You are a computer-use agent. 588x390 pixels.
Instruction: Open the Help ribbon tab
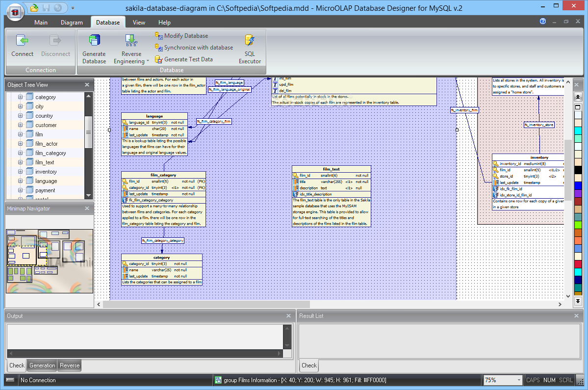coord(164,23)
